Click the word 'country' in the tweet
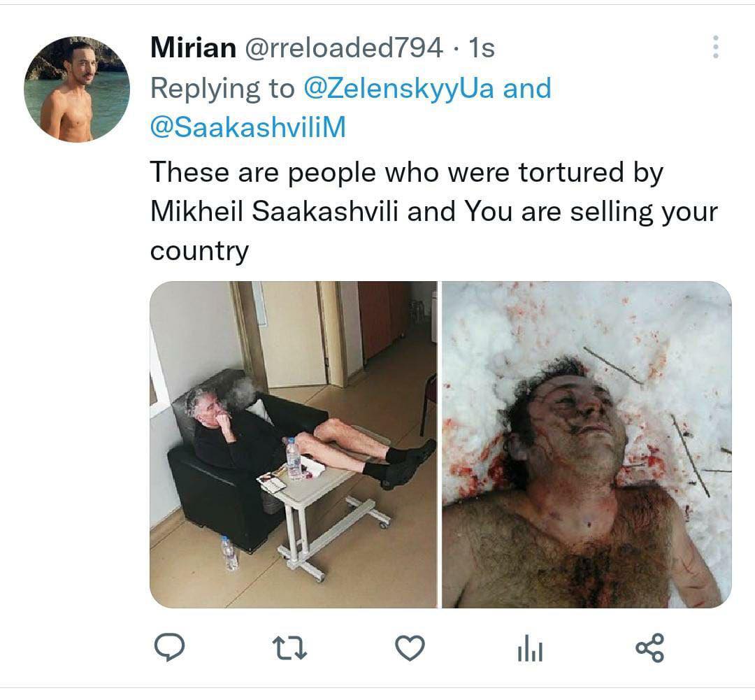 click(x=199, y=251)
